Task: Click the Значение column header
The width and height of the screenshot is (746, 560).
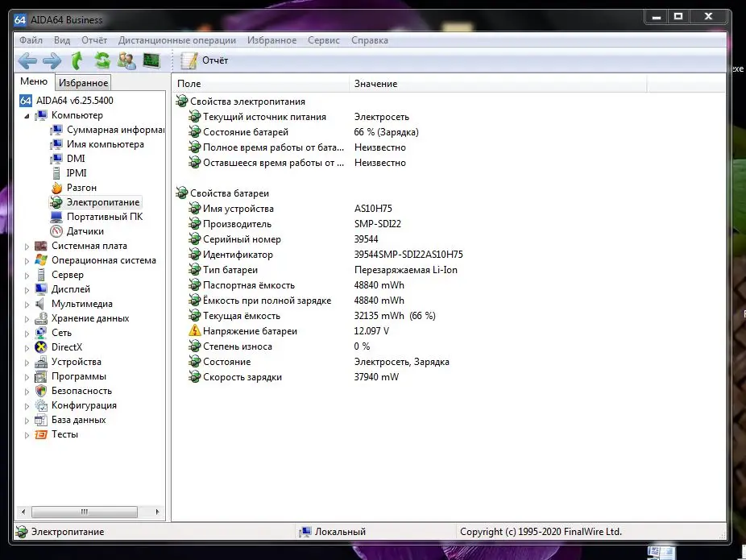Action: [375, 84]
